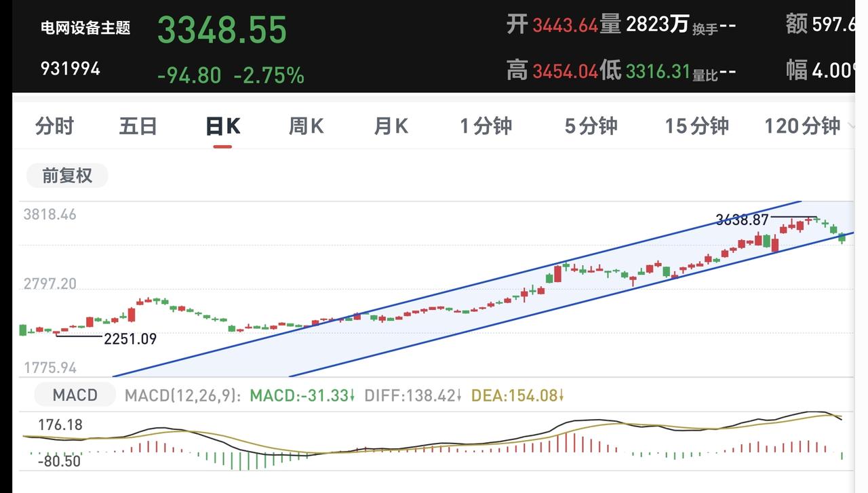This screenshot has width=868, height=493.
Task: Click the 2251.09 low marker on chart
Action: click(130, 338)
